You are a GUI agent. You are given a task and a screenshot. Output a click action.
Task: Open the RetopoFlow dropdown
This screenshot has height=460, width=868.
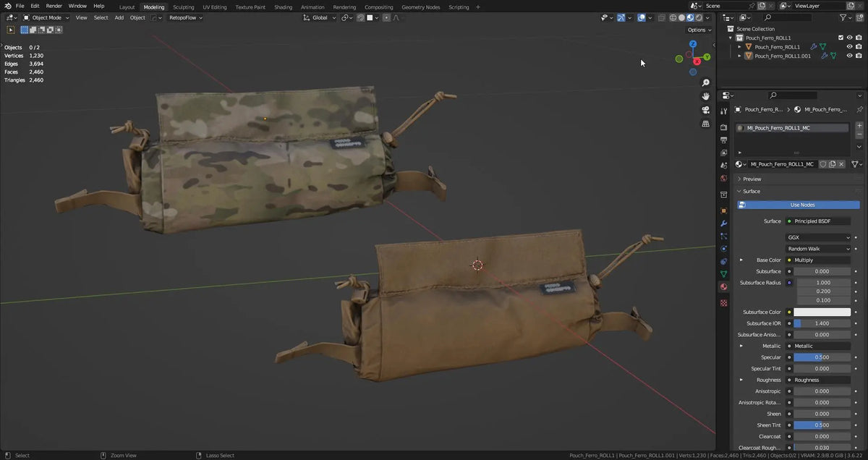click(186, 17)
